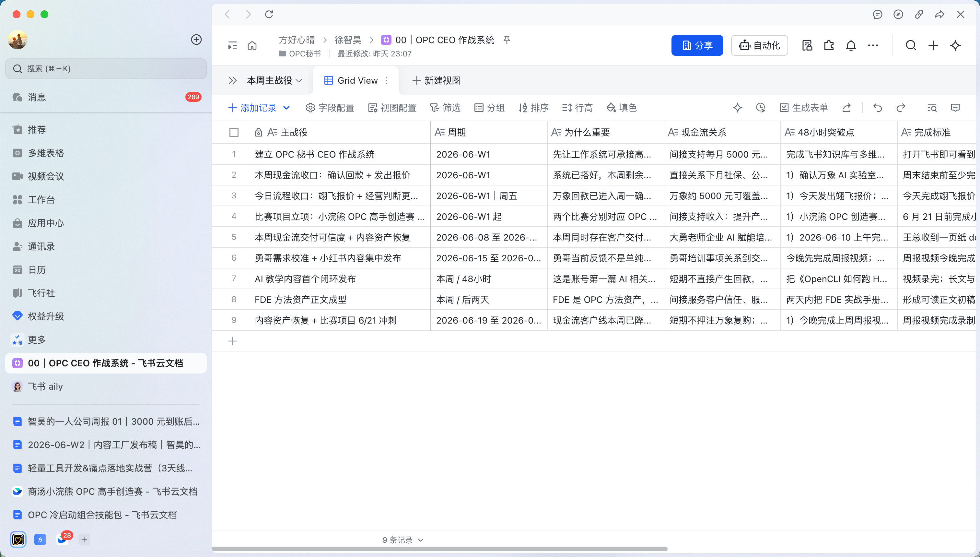Open the 排序 sort option
The image size is (980, 557).
click(533, 108)
